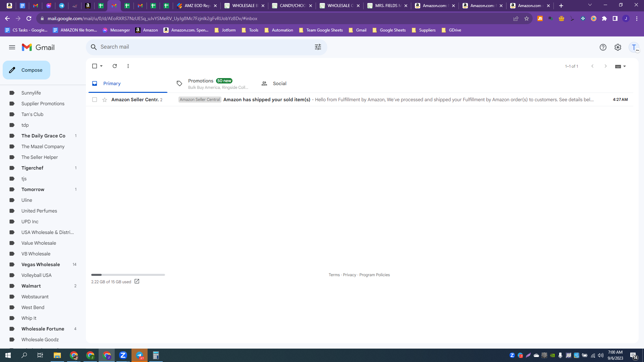Open Zoom from the taskbar
This screenshot has height=362, width=644.
[x=123, y=355]
